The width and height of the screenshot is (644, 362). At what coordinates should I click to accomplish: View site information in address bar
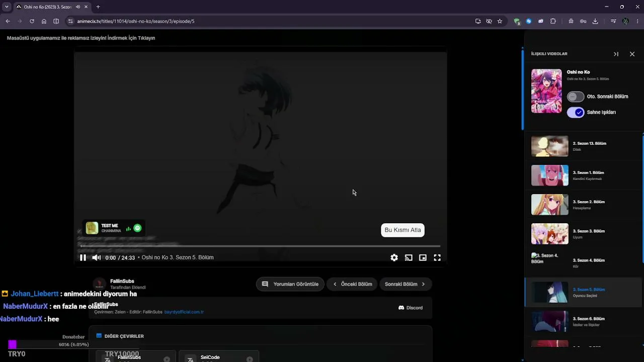[x=70, y=21]
